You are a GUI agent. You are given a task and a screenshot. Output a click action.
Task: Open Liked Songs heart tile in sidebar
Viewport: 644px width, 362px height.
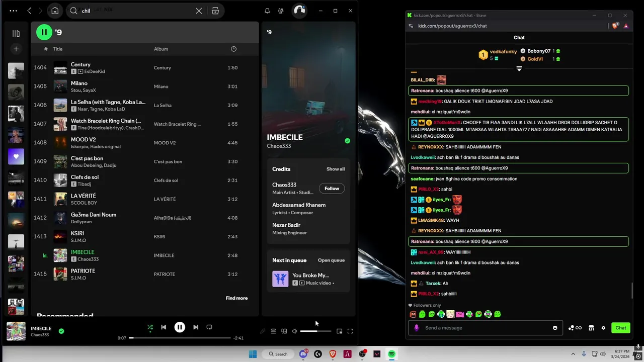[16, 156]
